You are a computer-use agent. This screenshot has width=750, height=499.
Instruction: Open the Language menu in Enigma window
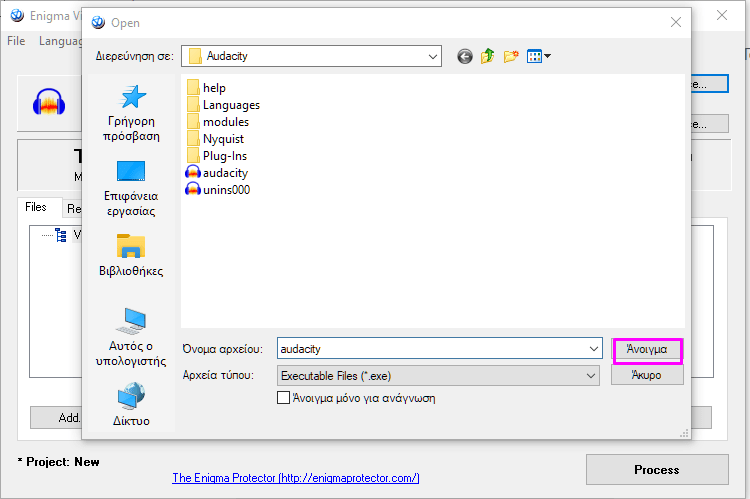coord(60,41)
